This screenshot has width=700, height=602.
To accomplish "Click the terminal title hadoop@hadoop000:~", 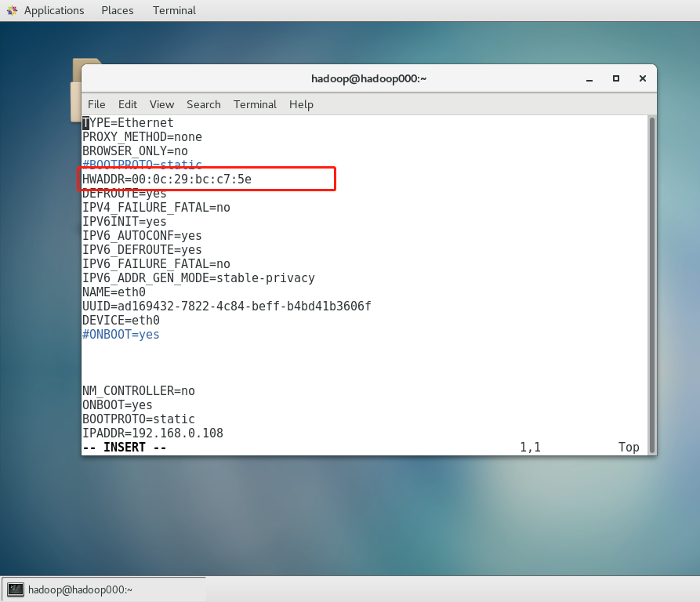I will [x=368, y=78].
